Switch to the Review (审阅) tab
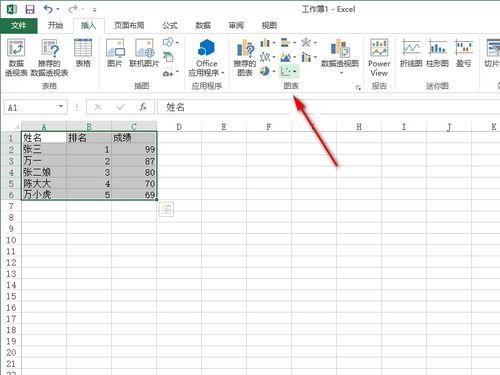 pyautogui.click(x=236, y=25)
